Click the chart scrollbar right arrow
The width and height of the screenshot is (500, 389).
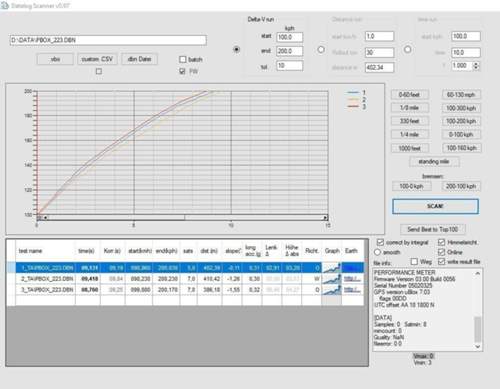pos(325,218)
